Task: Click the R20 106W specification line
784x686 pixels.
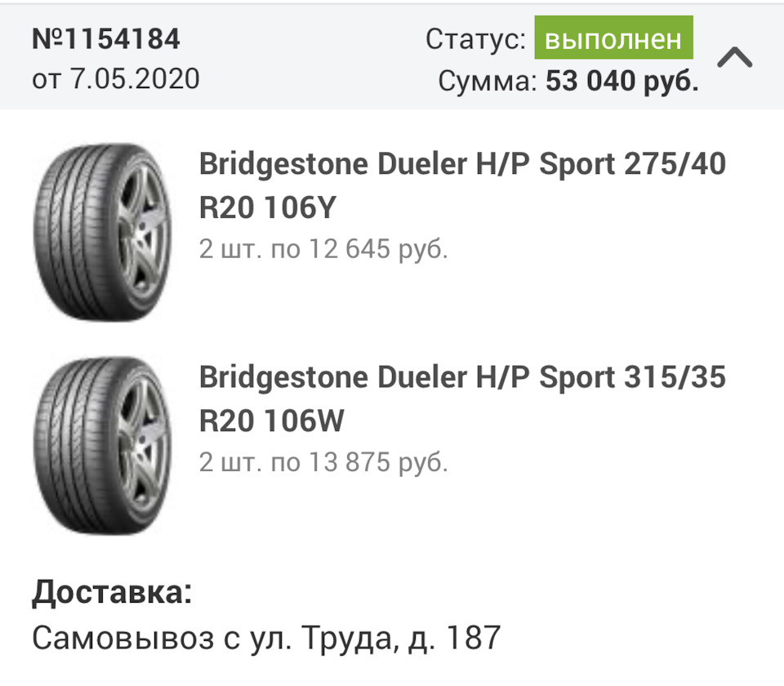Action: [271, 422]
